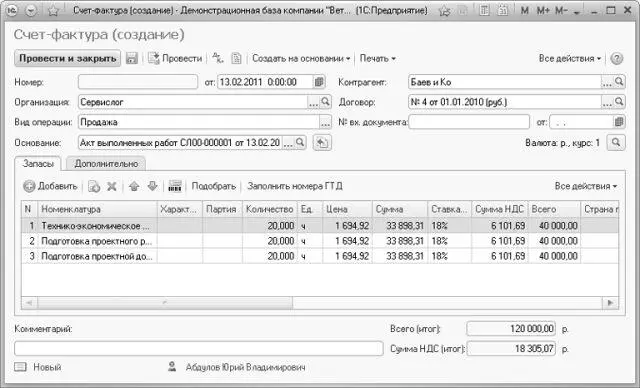Click the 1C main menu icon in title bar
The height and width of the screenshot is (388, 640).
12,11
